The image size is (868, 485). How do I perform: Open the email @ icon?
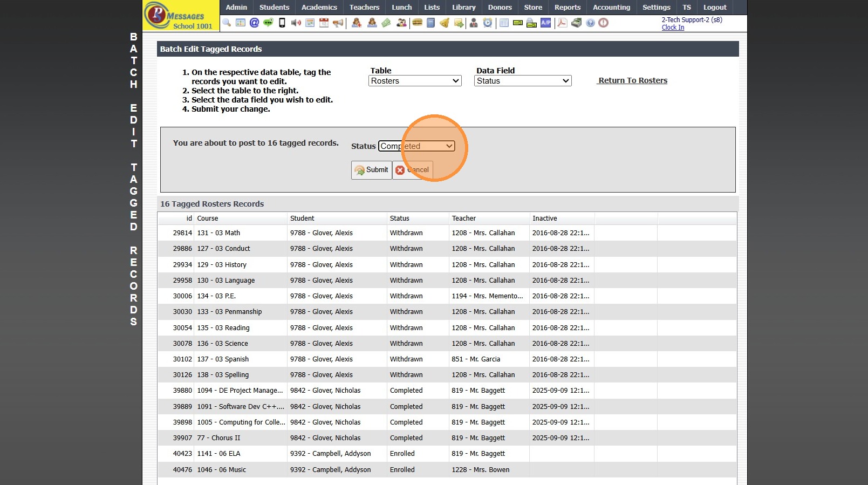254,23
